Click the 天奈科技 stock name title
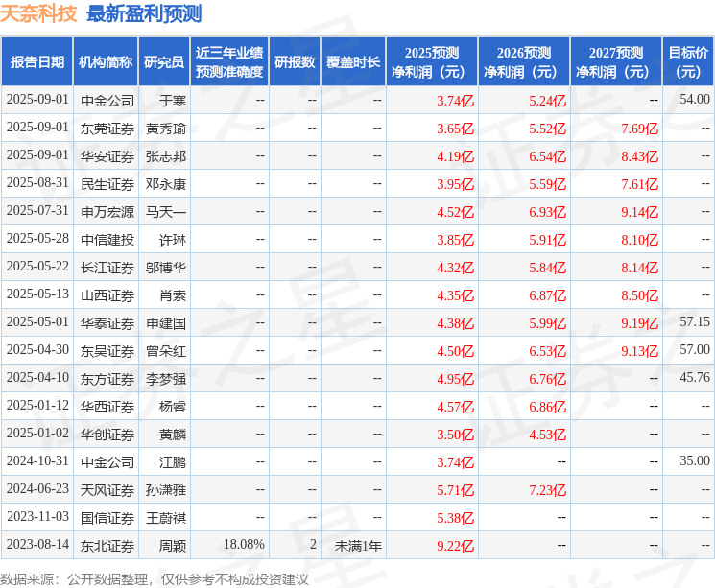This screenshot has height=588, width=715. [38, 13]
